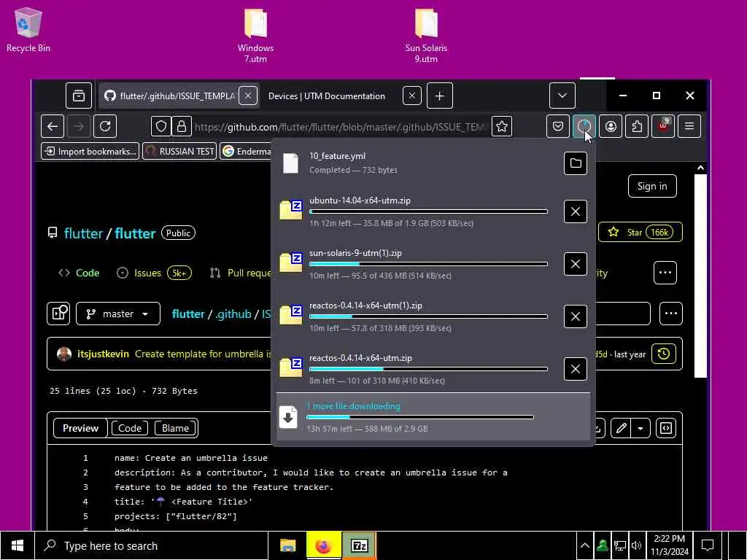The height and width of the screenshot is (560, 747).
Task: Show hidden system tray icons
Action: point(585,545)
